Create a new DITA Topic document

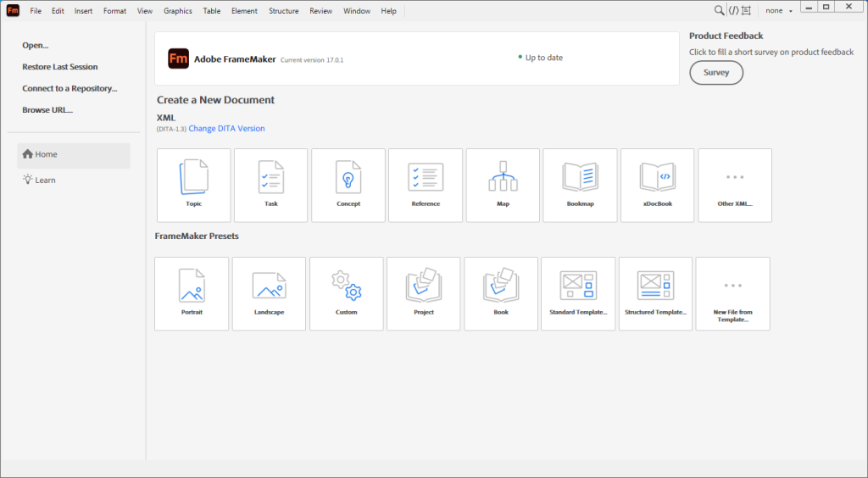(193, 185)
